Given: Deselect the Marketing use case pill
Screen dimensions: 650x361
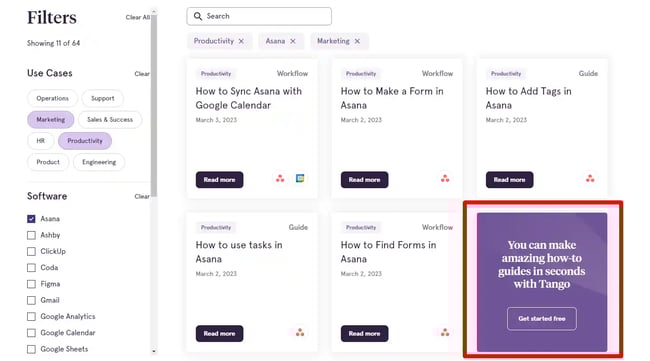Looking at the screenshot, I should [51, 120].
